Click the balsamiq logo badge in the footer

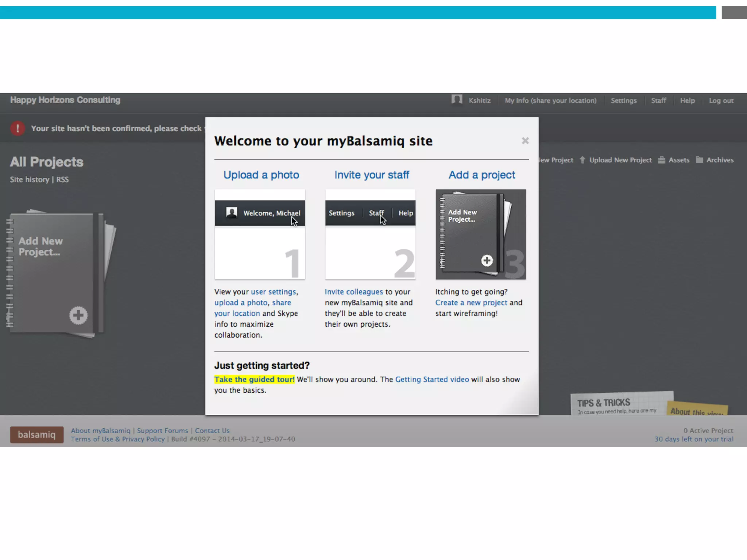37,435
